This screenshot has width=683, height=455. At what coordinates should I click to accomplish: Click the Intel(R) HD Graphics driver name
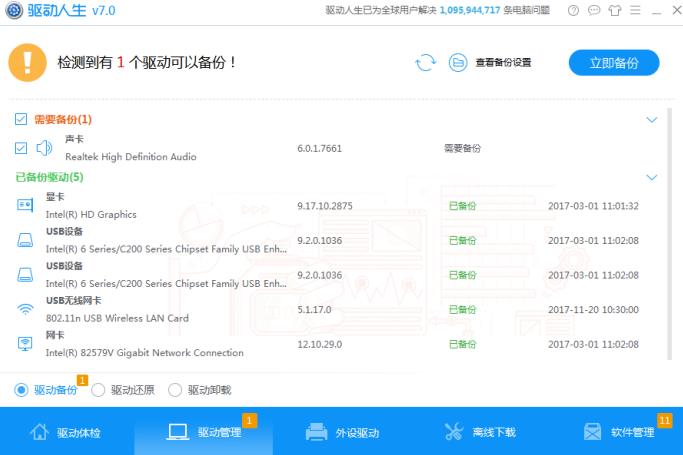tap(91, 214)
